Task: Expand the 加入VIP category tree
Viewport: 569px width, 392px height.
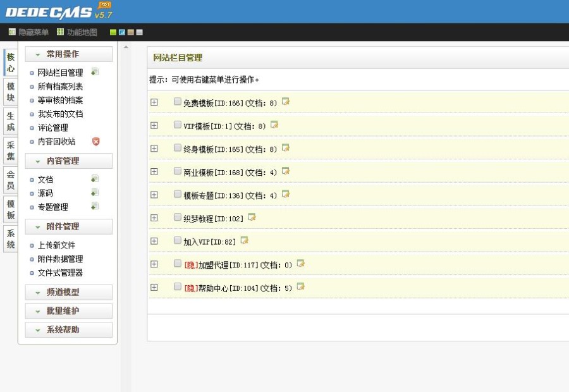Action: click(x=154, y=241)
